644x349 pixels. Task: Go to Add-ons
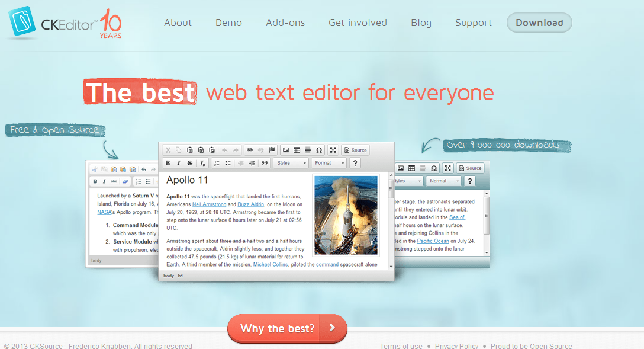285,23
